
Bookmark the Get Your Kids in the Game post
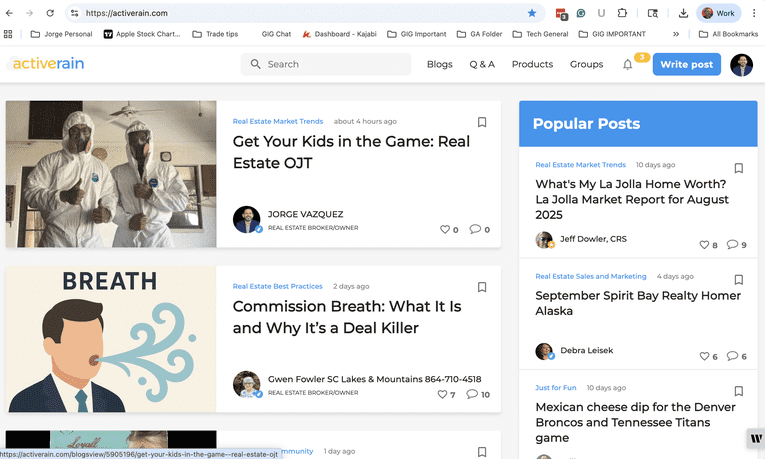tap(482, 122)
